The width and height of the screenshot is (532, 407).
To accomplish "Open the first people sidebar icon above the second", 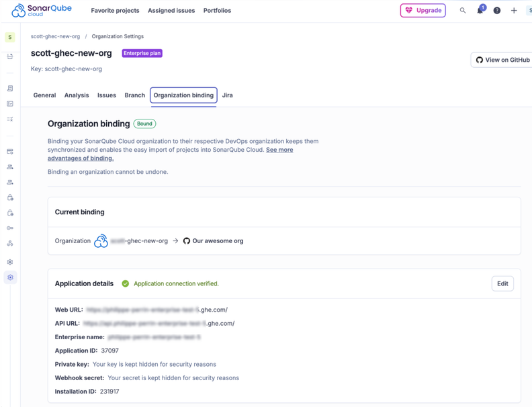I will 10,167.
